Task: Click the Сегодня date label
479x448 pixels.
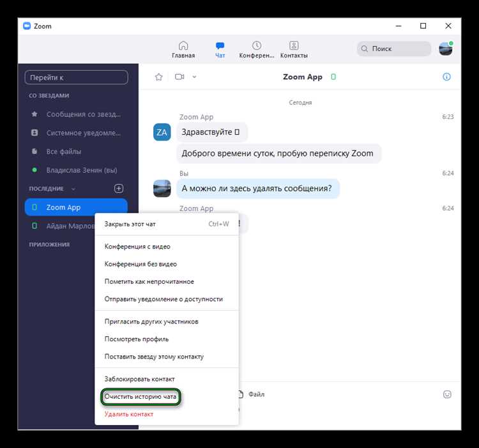Action: tap(300, 103)
